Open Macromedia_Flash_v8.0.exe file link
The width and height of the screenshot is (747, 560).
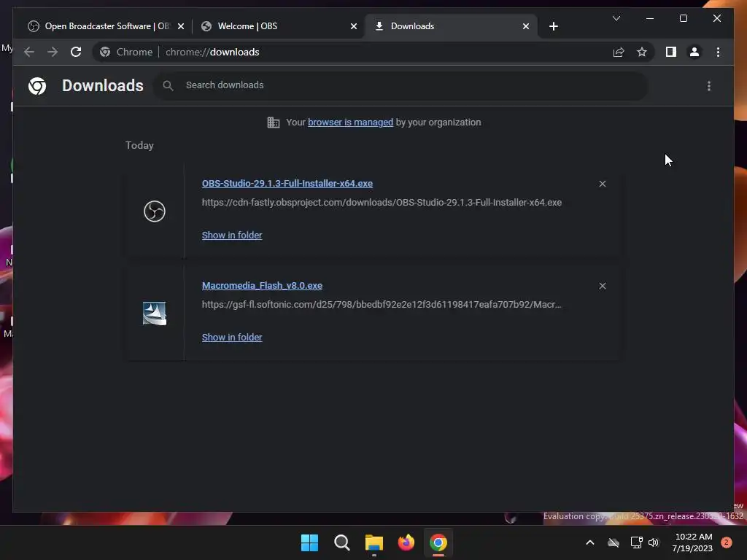coord(262,286)
